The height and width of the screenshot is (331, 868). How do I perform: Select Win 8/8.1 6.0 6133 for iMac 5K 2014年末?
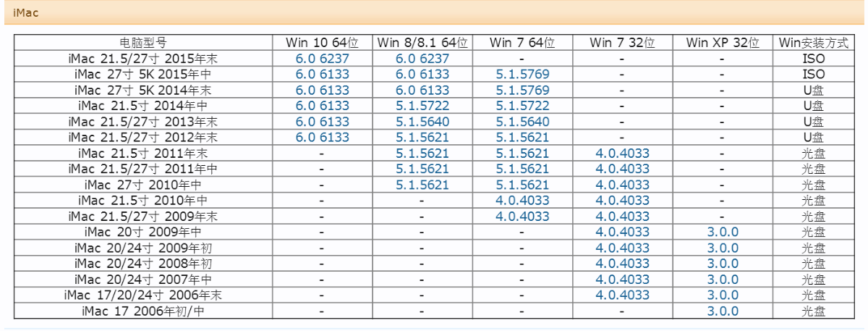tap(422, 91)
